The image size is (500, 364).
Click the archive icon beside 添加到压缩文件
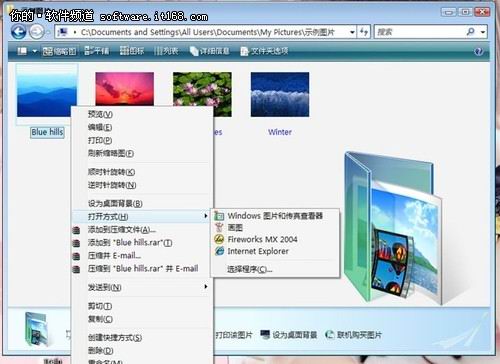click(77, 230)
